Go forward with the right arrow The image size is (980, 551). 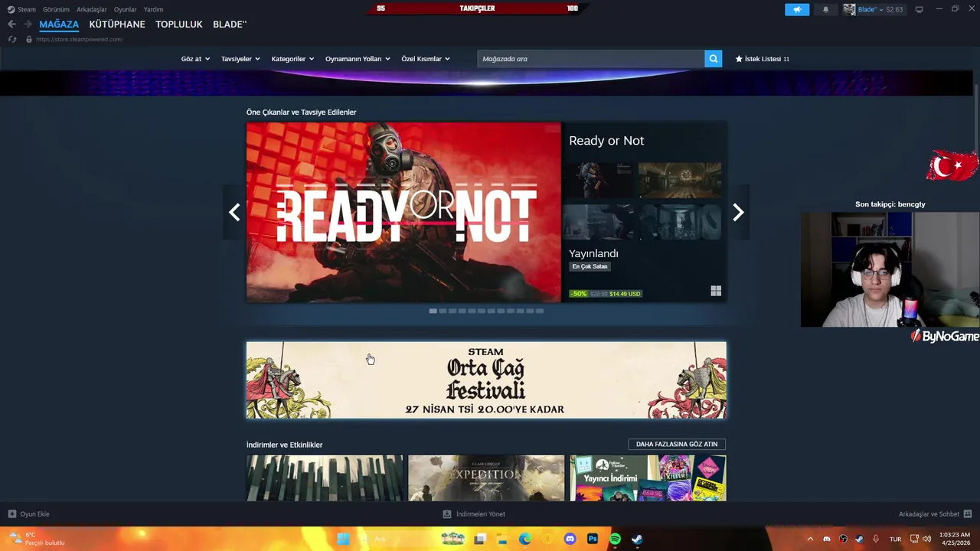(28, 24)
